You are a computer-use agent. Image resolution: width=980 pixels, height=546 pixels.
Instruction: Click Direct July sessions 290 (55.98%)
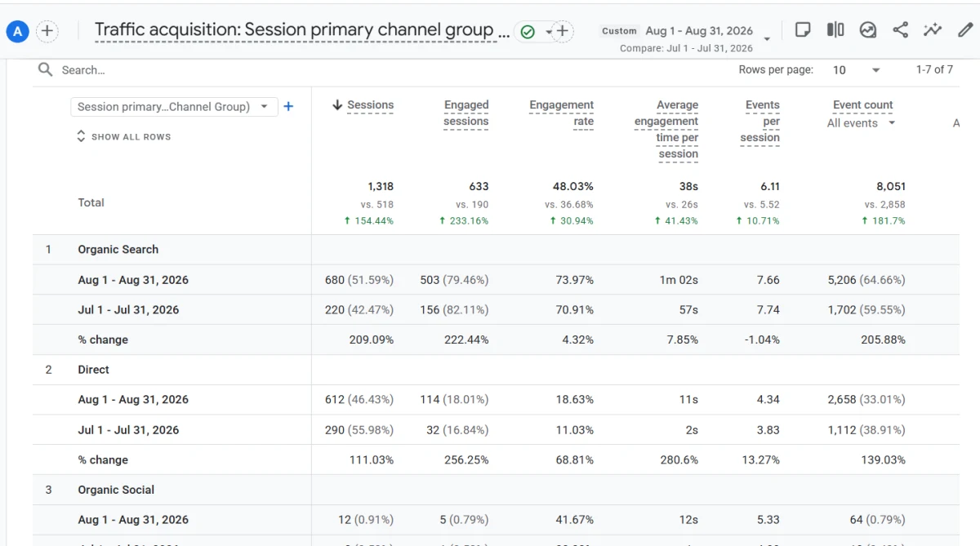click(359, 430)
